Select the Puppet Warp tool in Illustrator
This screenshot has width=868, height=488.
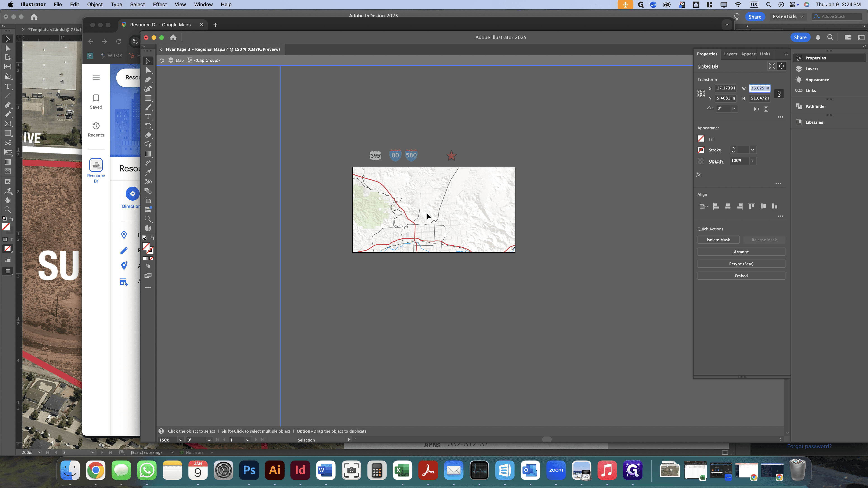tap(148, 181)
